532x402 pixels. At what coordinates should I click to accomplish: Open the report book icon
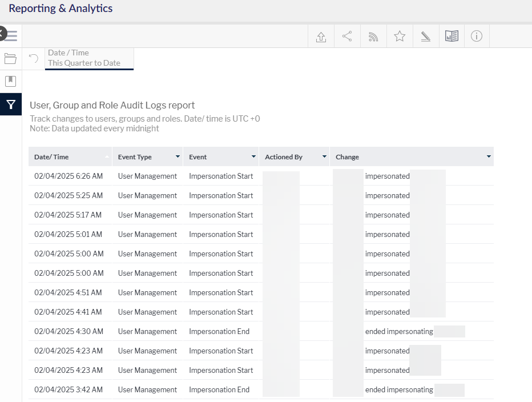pyautogui.click(x=452, y=37)
